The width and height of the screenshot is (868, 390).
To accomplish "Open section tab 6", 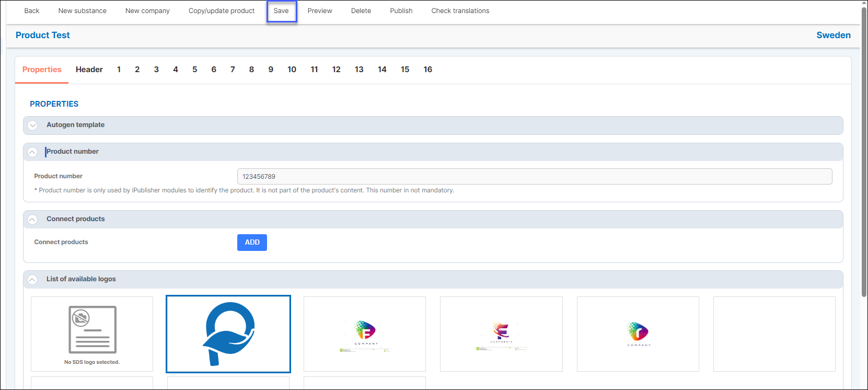I will coord(214,70).
